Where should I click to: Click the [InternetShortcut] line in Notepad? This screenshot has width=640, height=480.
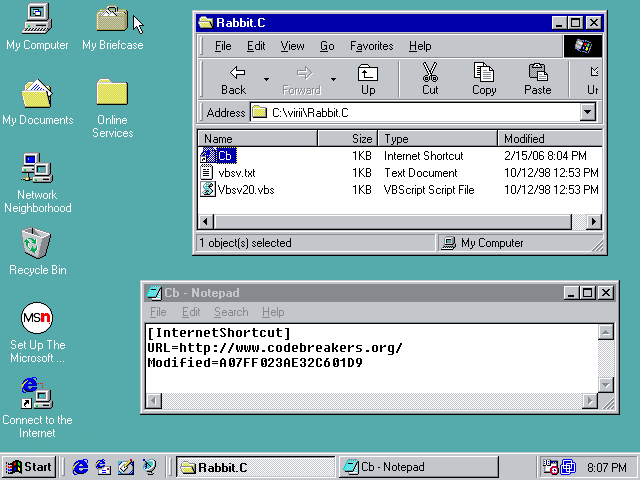coord(219,333)
